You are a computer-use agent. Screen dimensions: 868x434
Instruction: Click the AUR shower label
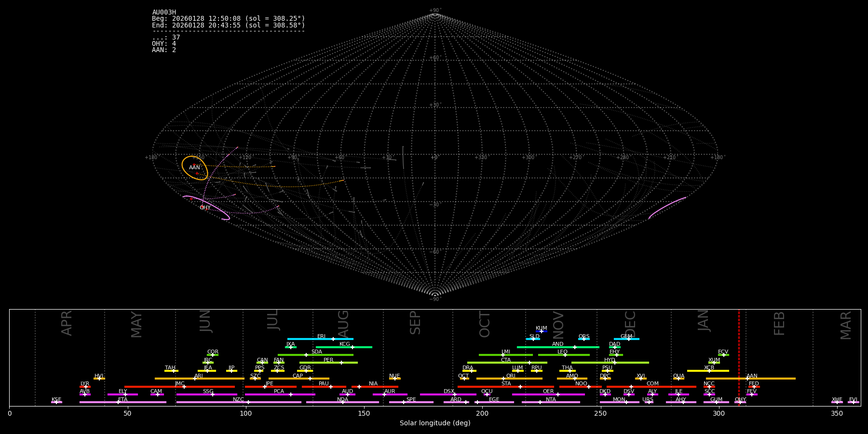pos(390,392)
